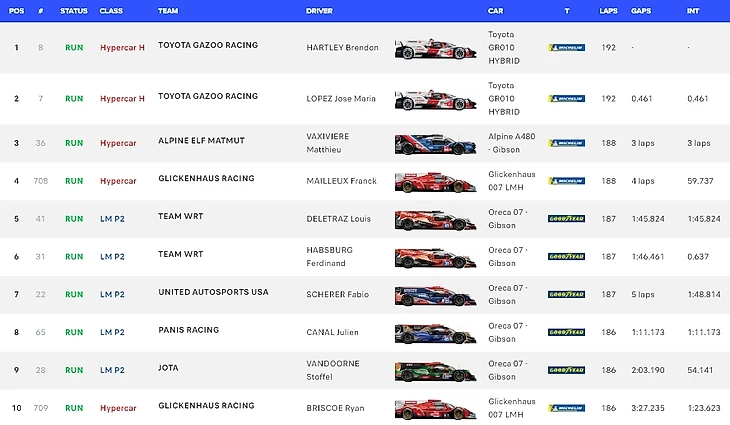Click Hypercar H class in HARTLEY row
Screen dimensions: 730x425
tap(122, 47)
